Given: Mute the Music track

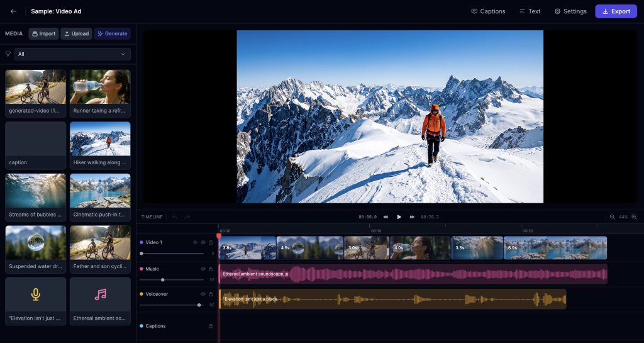Looking at the screenshot, I should [203, 269].
